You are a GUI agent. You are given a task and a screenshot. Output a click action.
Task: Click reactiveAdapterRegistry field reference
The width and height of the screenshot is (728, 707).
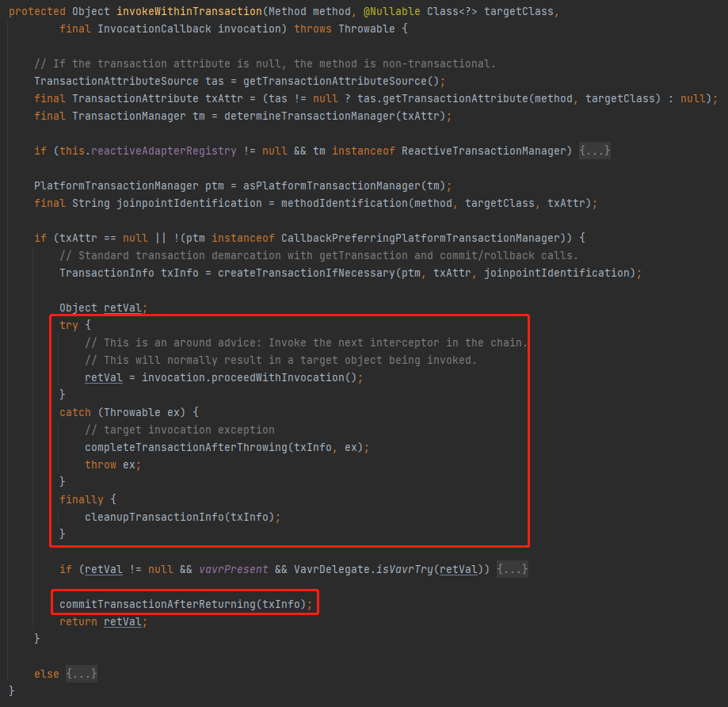[164, 151]
